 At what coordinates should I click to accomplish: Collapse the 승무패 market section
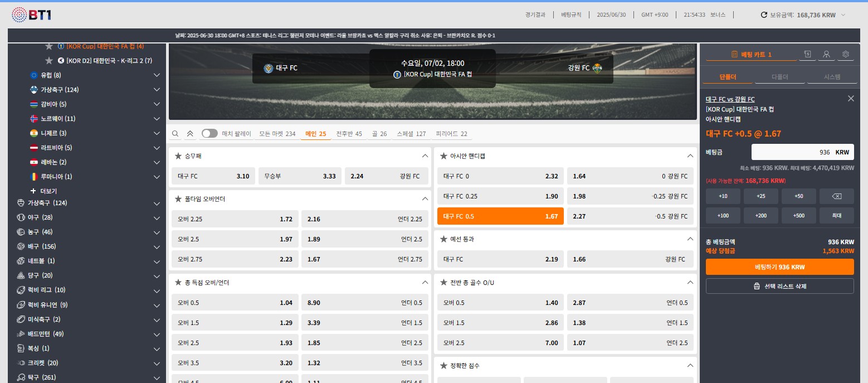(425, 156)
